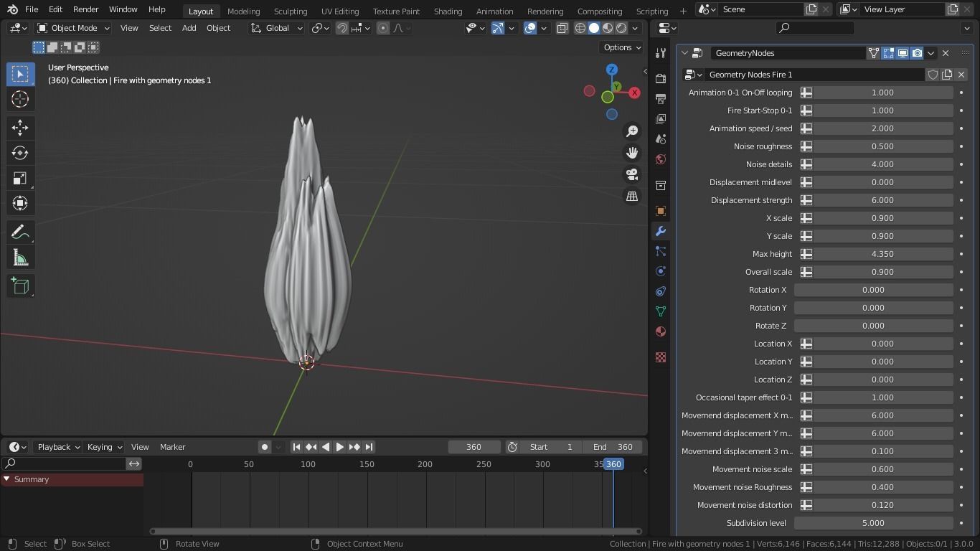Open Tool properties tab
Screen dimensions: 980x551
tap(661, 54)
